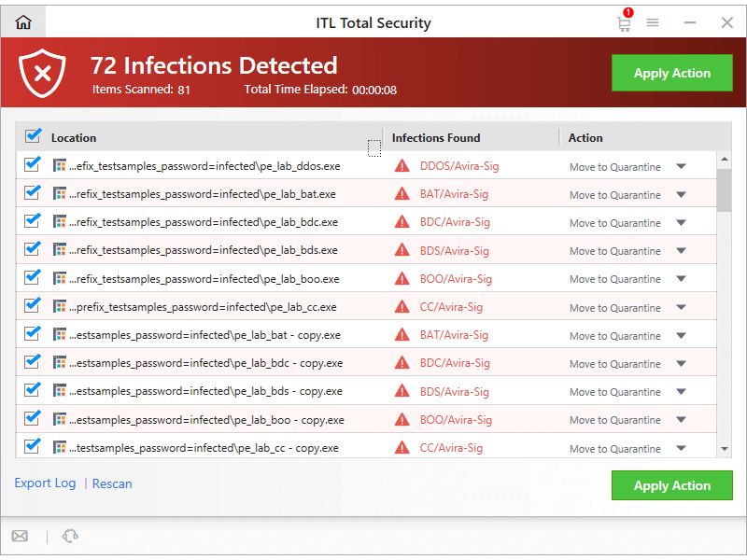
Task: Uncheck the pe_lab_ddos.exe checkbox
Action: 33,164
